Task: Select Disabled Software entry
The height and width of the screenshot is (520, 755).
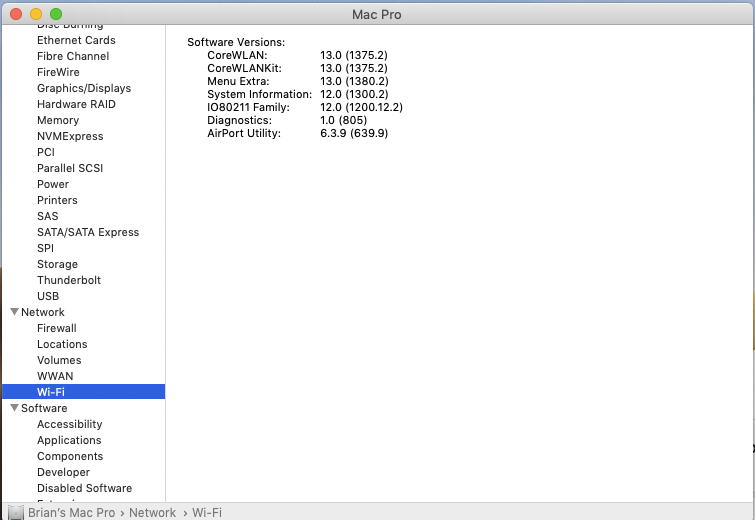Action: (x=84, y=488)
